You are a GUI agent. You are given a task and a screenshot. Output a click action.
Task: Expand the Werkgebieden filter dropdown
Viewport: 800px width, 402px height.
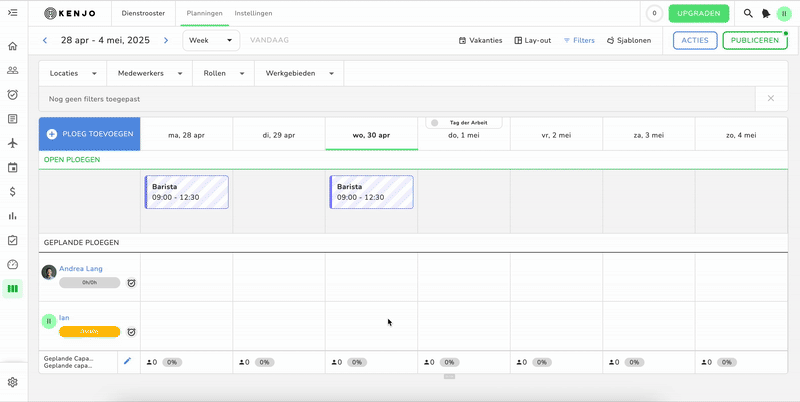tap(299, 73)
